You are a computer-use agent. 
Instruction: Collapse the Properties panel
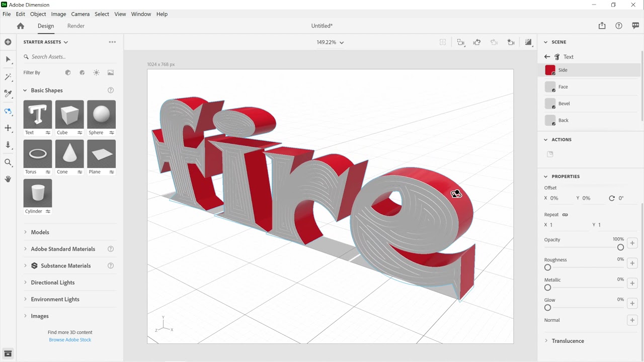pyautogui.click(x=546, y=176)
